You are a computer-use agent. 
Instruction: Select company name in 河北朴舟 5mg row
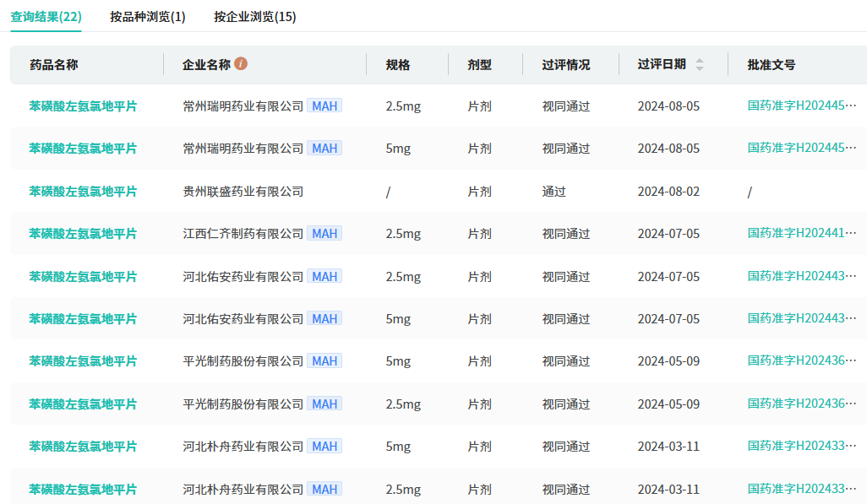click(243, 447)
